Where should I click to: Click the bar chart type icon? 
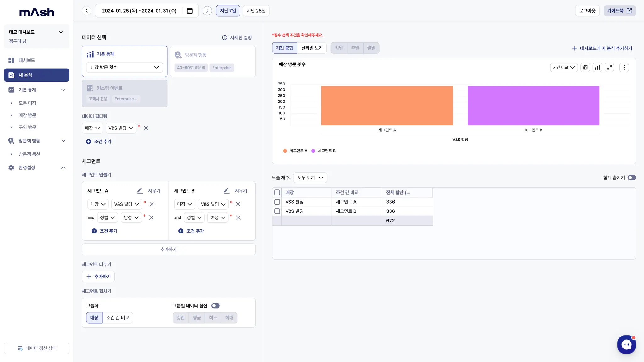tap(597, 67)
